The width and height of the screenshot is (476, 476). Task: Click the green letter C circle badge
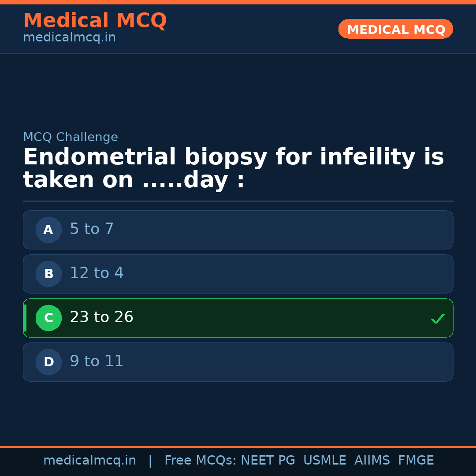pyautogui.click(x=48, y=318)
